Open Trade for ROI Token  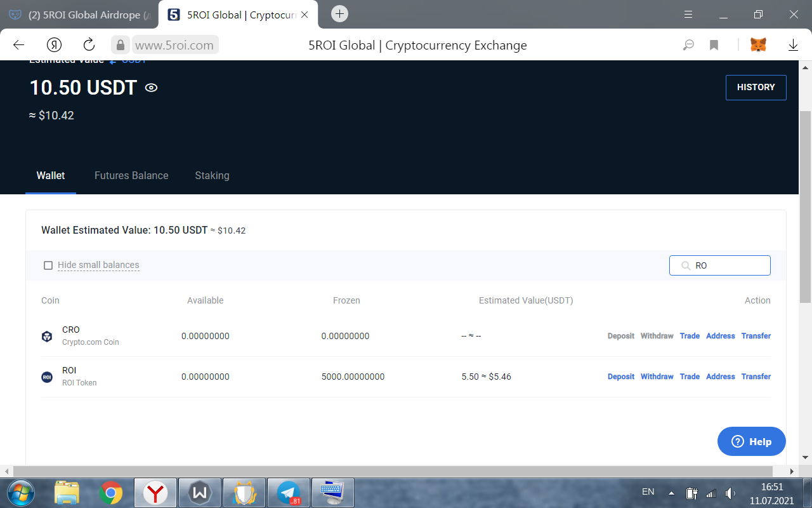(690, 377)
